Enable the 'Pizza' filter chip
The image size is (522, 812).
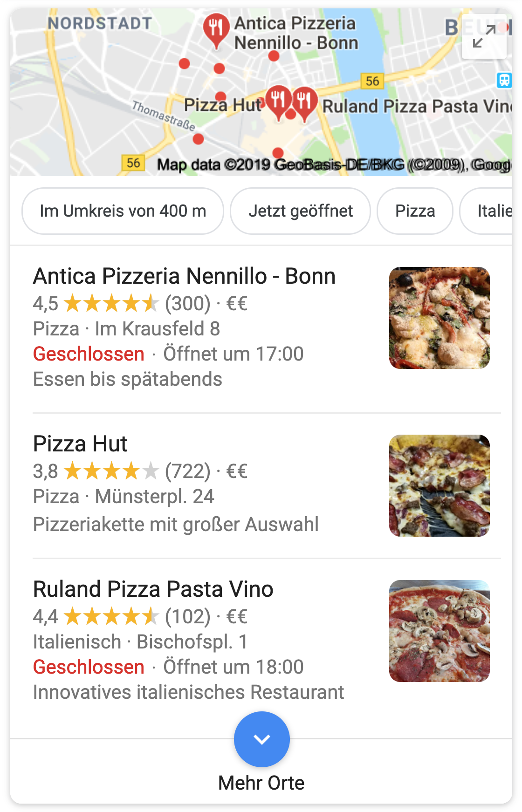click(415, 211)
